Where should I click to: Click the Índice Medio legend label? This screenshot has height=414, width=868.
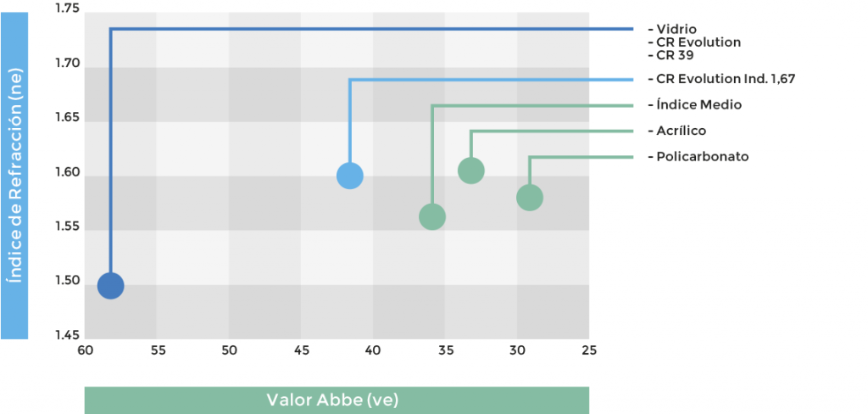pyautogui.click(x=698, y=105)
